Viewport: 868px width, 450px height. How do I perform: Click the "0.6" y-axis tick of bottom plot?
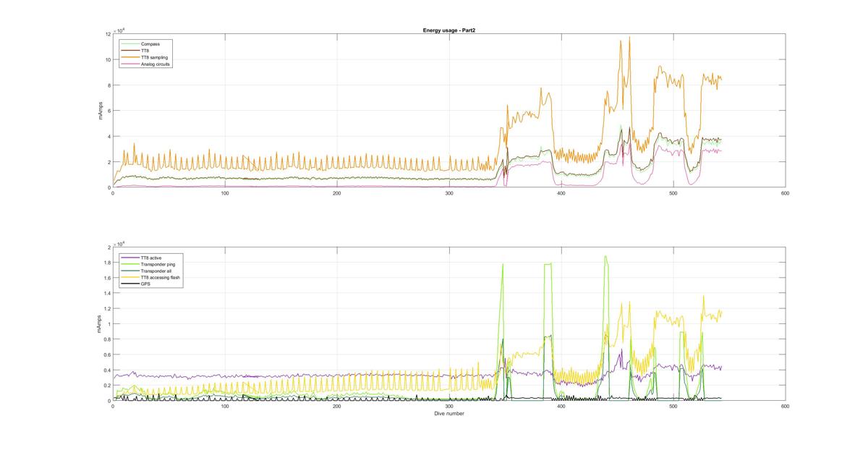tap(107, 355)
